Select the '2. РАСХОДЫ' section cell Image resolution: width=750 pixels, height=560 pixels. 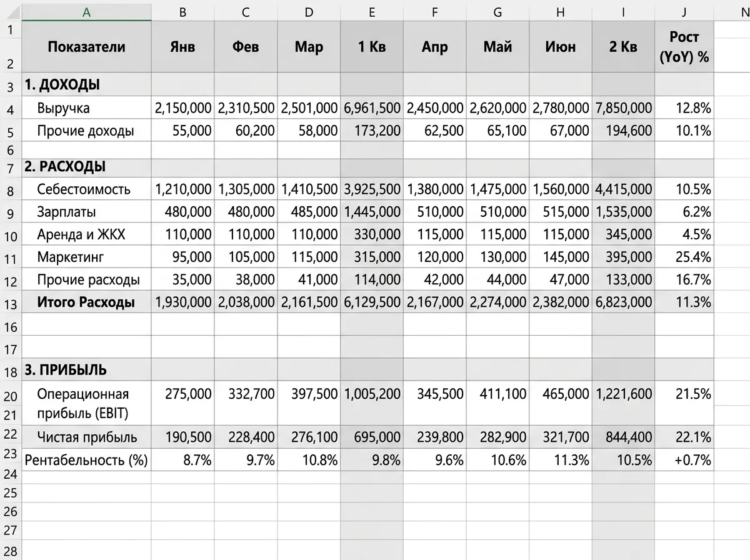click(x=87, y=167)
